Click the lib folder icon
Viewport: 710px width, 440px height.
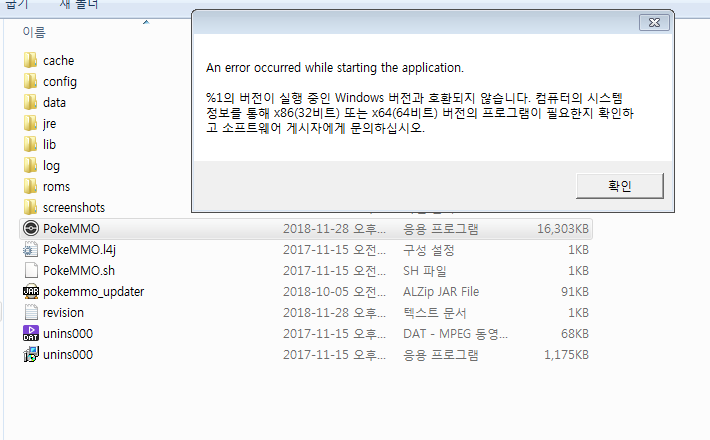30,145
